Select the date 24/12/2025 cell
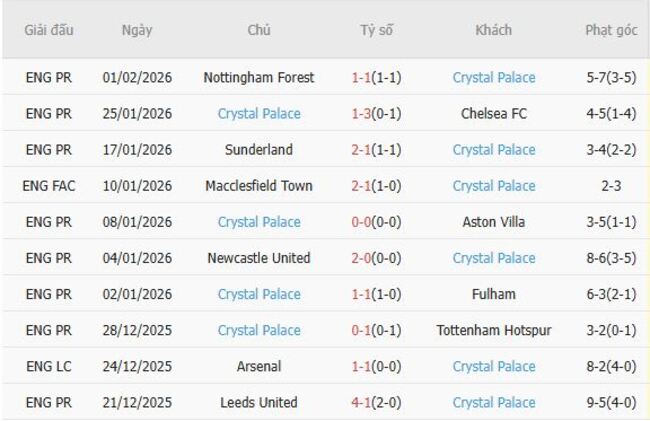Viewport: 650px width, 421px height. (x=137, y=366)
